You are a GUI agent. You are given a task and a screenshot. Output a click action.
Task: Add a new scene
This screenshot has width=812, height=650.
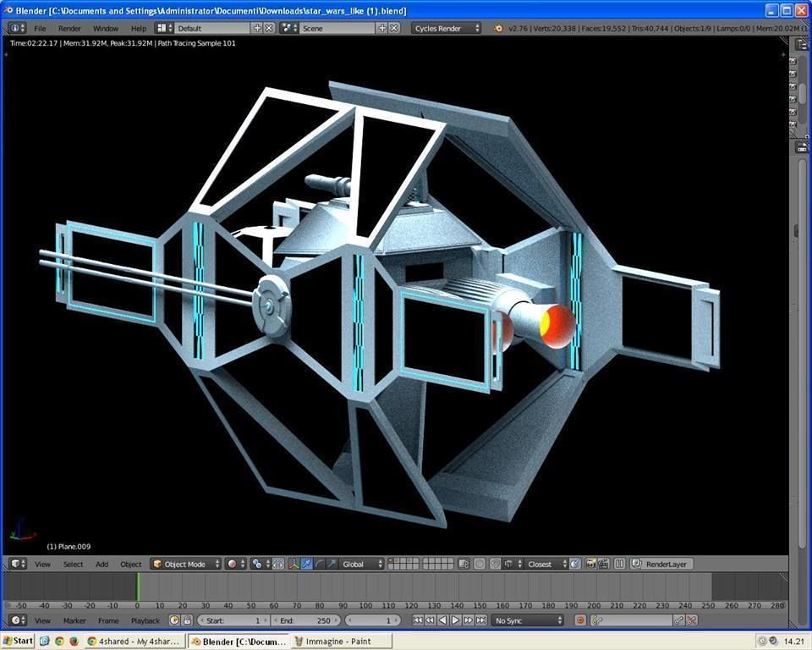pos(382,28)
